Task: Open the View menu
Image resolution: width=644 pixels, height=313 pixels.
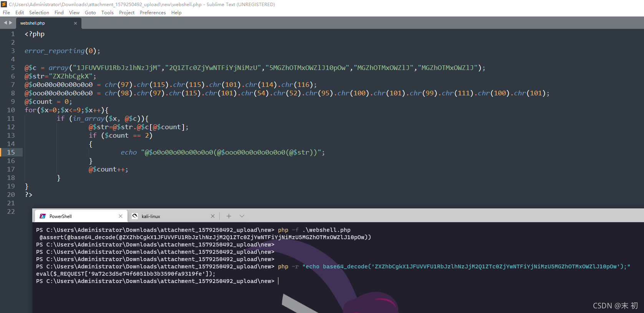Action: [x=74, y=12]
